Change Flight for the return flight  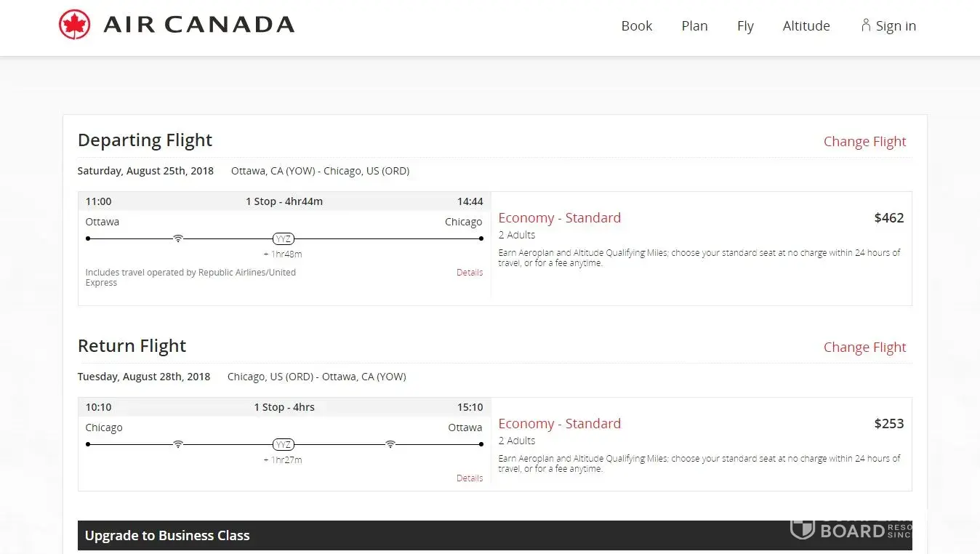click(864, 348)
